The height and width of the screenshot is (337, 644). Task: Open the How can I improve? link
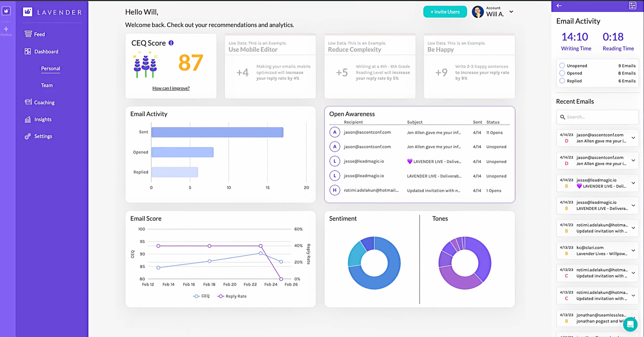(171, 88)
